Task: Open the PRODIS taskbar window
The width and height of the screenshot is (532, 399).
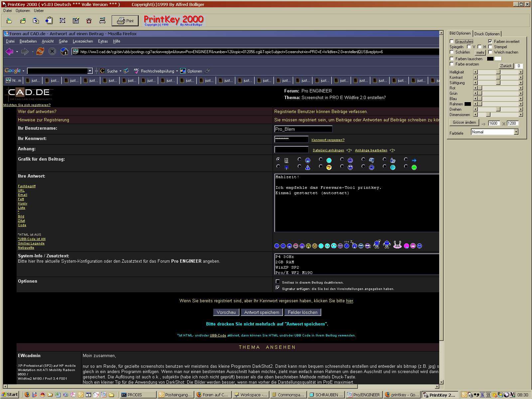Action: click(138, 395)
